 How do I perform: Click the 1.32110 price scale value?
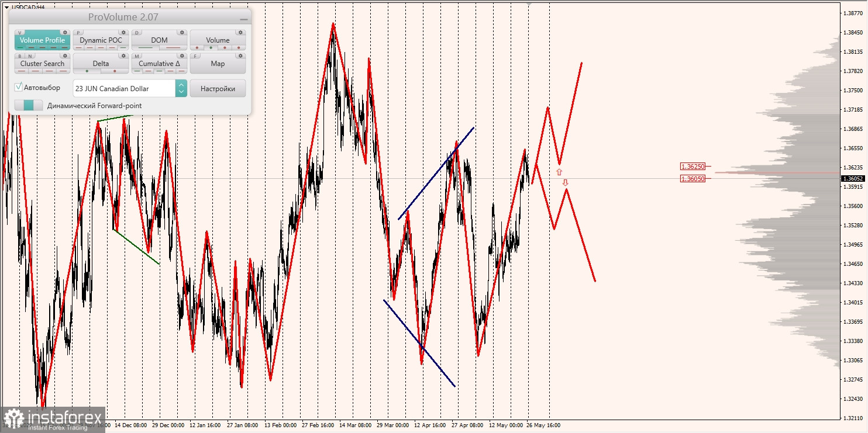[x=853, y=418]
